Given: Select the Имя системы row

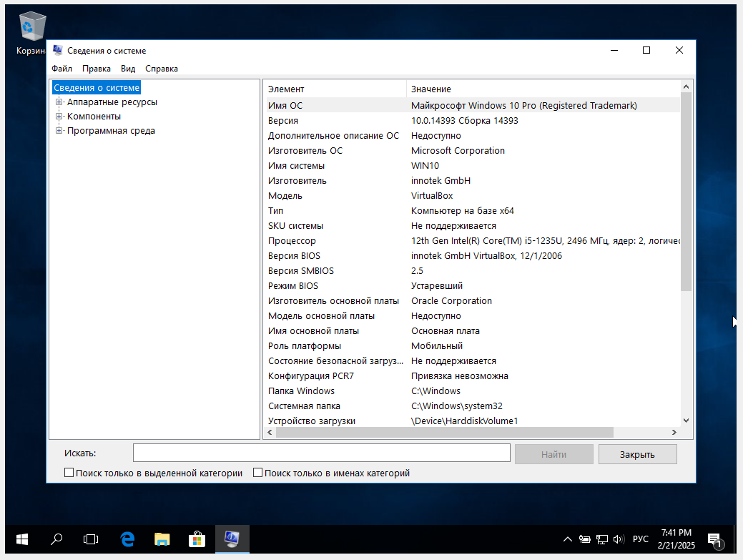Looking at the screenshot, I should 473,166.
